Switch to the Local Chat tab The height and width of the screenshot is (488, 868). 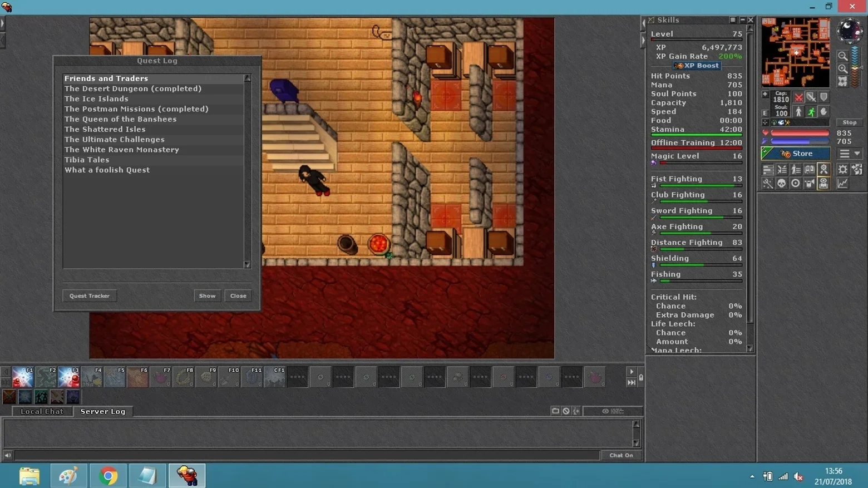click(42, 411)
